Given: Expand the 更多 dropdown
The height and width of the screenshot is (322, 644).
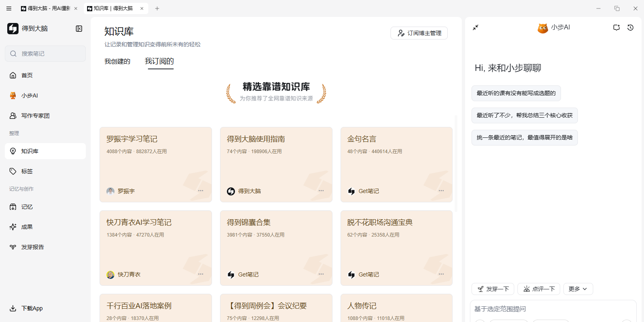Looking at the screenshot, I should [x=578, y=289].
